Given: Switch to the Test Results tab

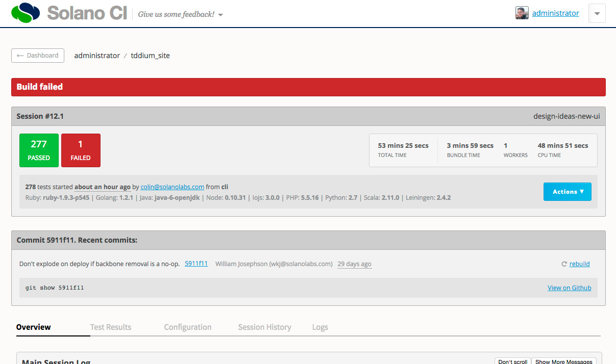Looking at the screenshot, I should (x=111, y=327).
